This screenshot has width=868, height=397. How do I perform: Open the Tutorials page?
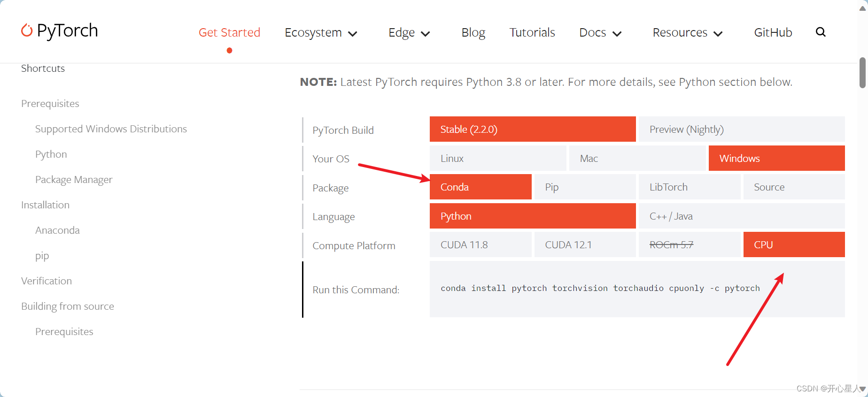pyautogui.click(x=532, y=32)
